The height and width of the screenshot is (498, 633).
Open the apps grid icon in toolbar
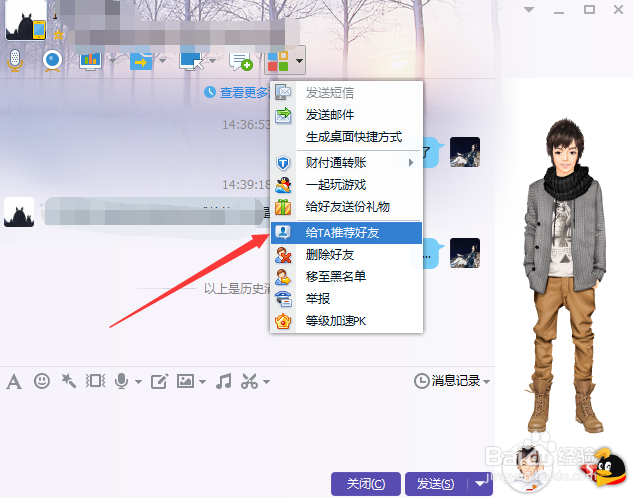(278, 61)
